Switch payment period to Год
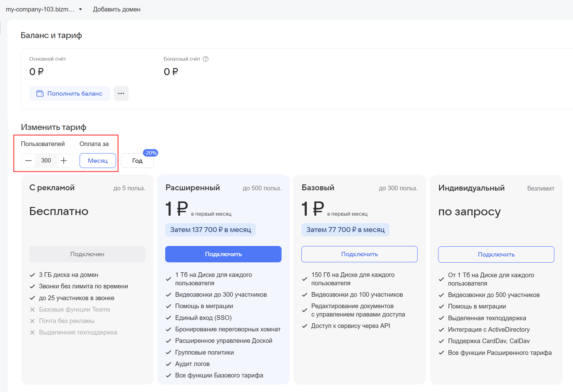This screenshot has height=392, width=573. tap(137, 161)
